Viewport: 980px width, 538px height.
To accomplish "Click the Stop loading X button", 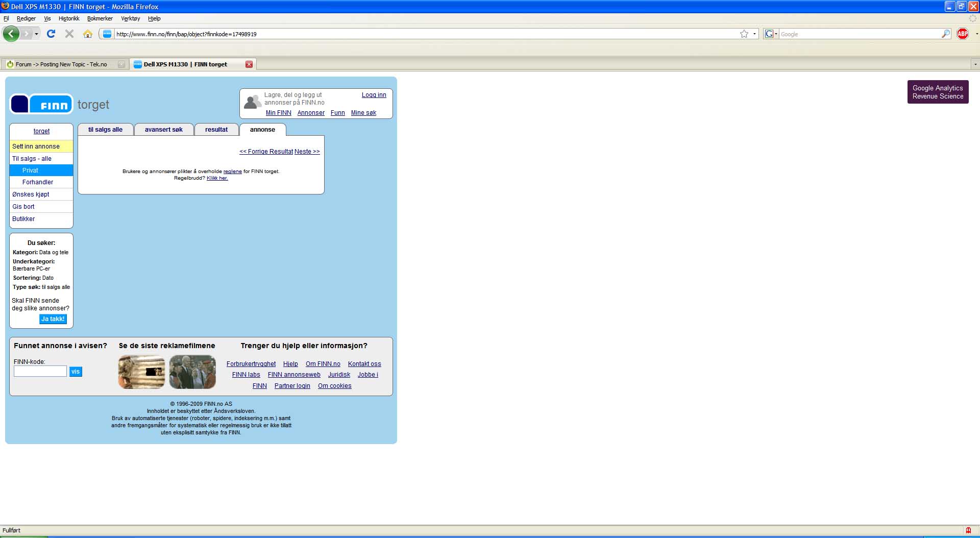I will 69,34.
